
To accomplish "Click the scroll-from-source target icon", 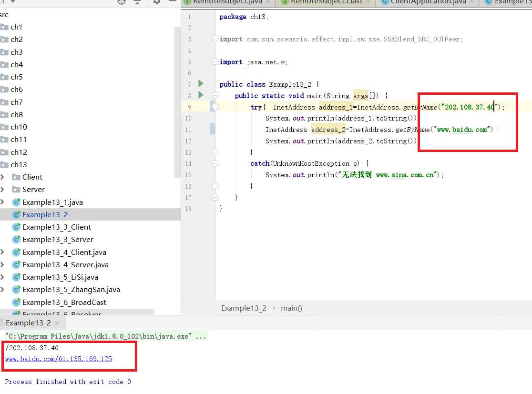I will tap(122, 2).
